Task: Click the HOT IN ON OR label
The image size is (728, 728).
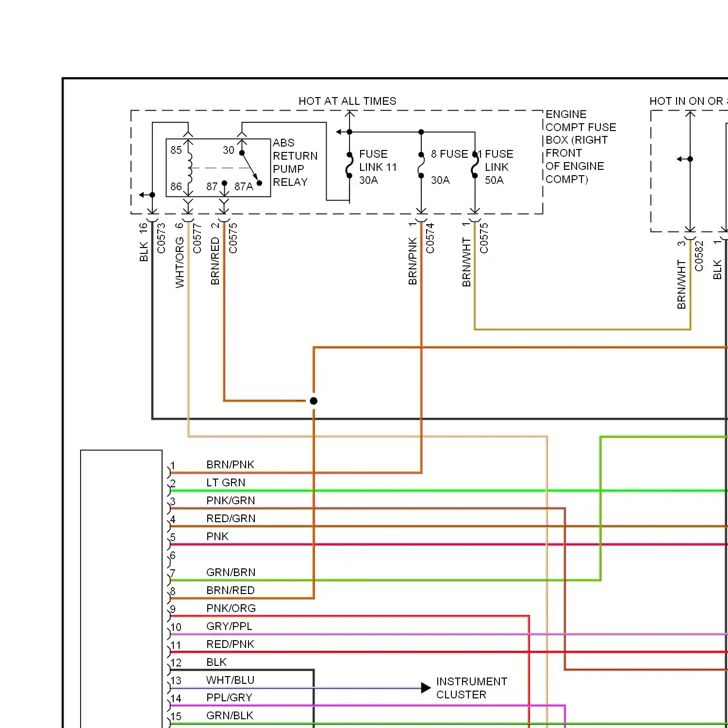Action: coord(688,101)
